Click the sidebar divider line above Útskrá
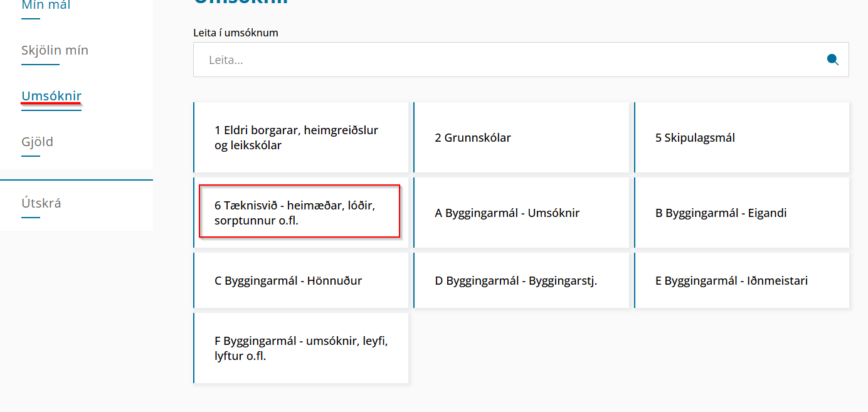Viewport: 868px width, 412px height. coord(77,180)
